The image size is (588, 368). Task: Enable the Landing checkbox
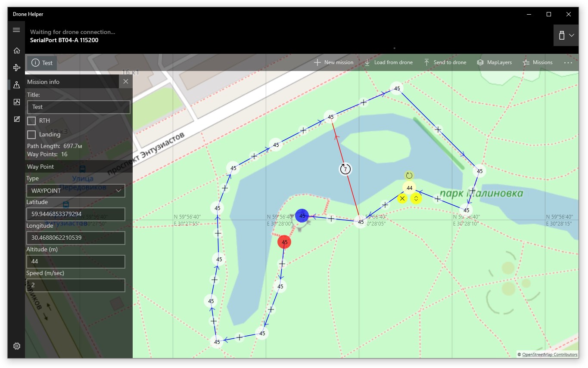[x=31, y=135]
